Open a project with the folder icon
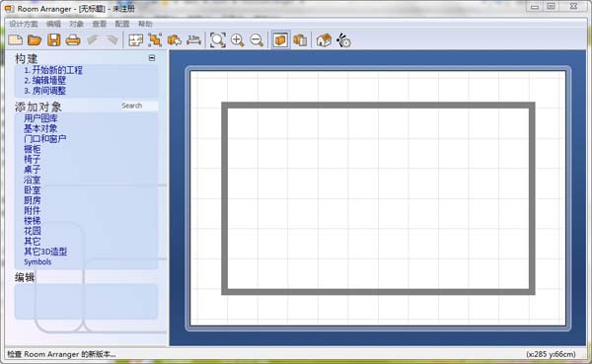The height and width of the screenshot is (364, 592). [x=35, y=39]
